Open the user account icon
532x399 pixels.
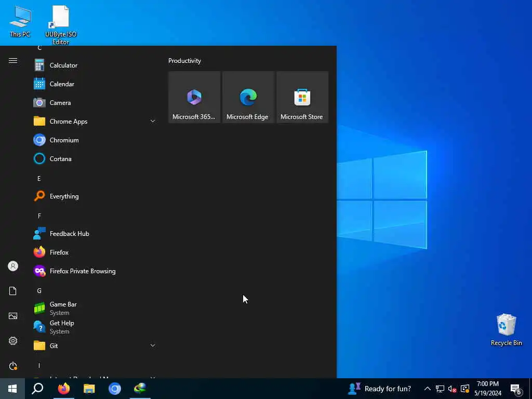(x=13, y=266)
